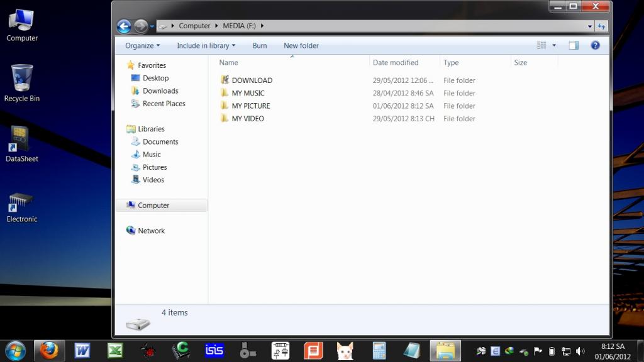Open Help with the question mark icon

coord(595,45)
